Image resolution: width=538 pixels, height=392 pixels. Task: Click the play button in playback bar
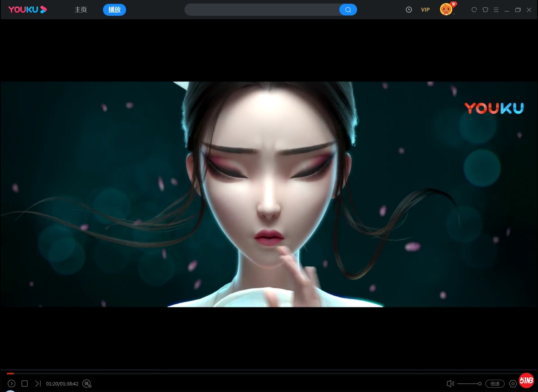tap(12, 384)
